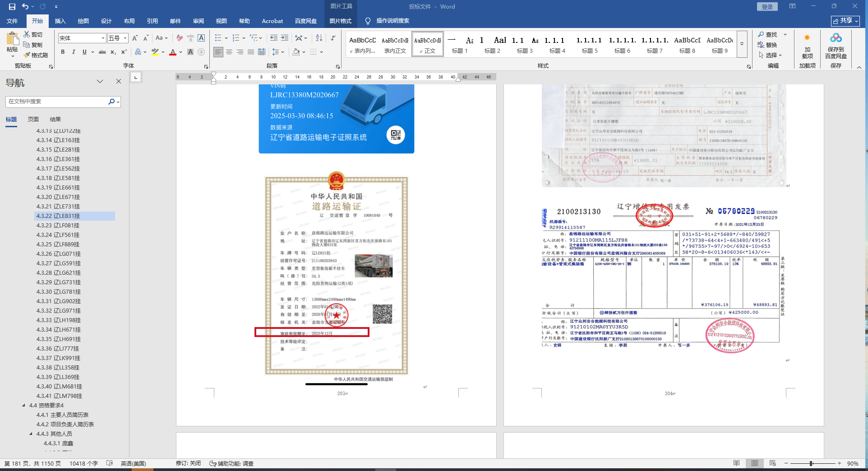The width and height of the screenshot is (868, 471).
Task: Click the 修订: 关闭 track changes status
Action: pos(188,463)
